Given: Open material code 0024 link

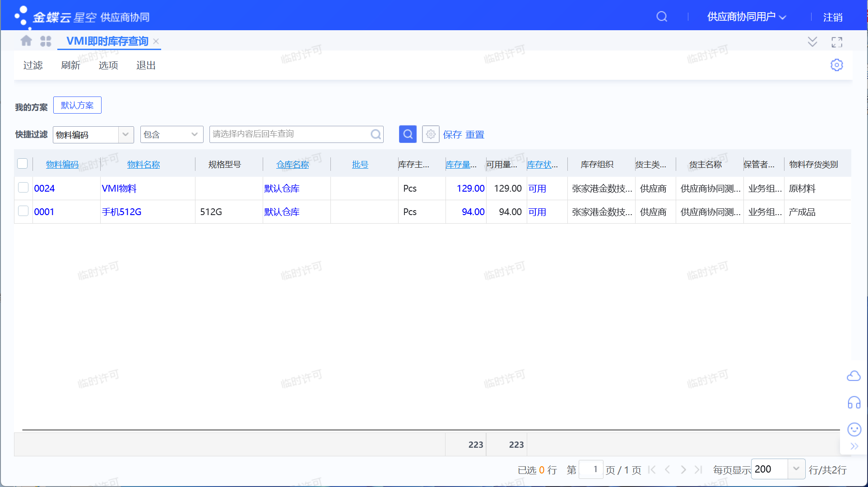Looking at the screenshot, I should 44,188.
